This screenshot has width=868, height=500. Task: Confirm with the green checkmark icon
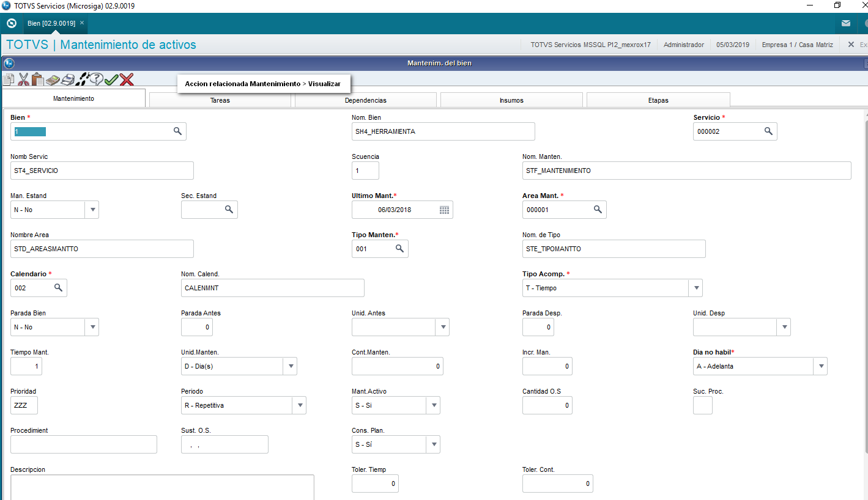point(111,79)
